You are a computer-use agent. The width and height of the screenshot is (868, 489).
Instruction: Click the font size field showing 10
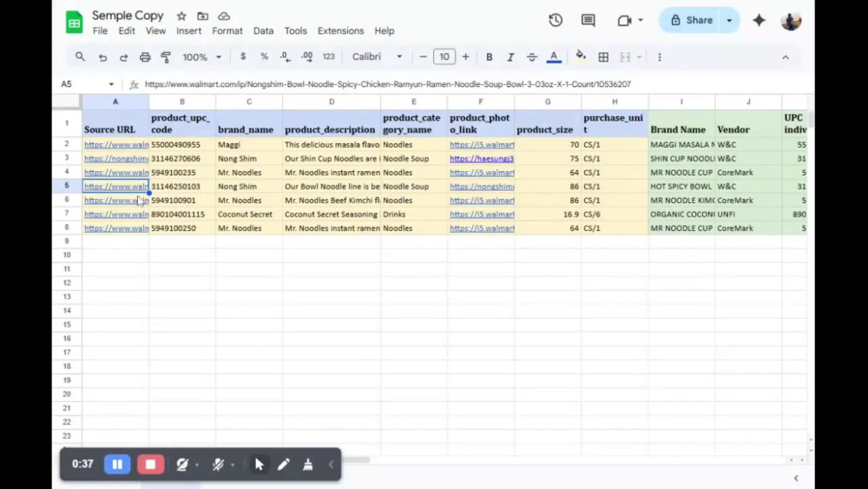pyautogui.click(x=444, y=56)
